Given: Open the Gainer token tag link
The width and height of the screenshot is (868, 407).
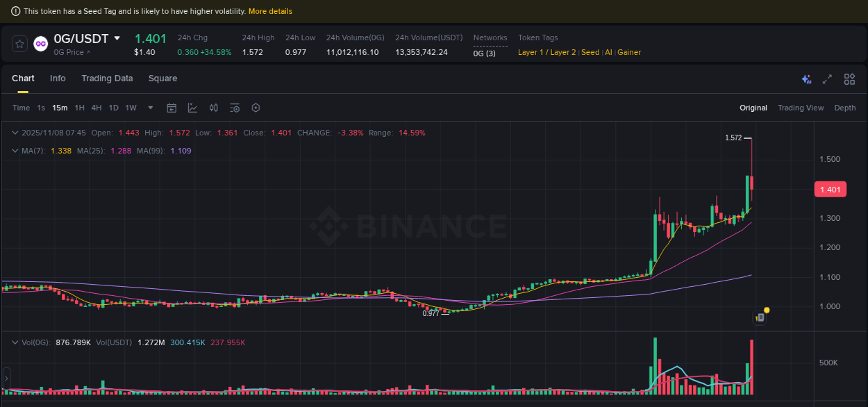Looking at the screenshot, I should tap(628, 52).
